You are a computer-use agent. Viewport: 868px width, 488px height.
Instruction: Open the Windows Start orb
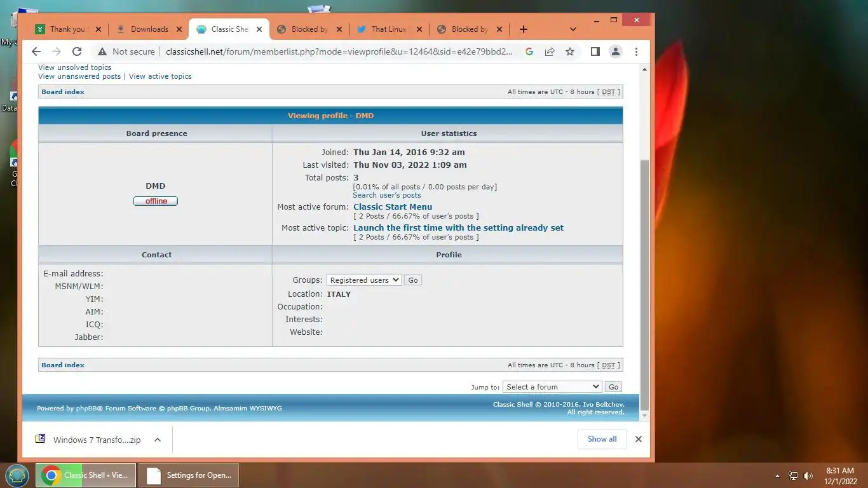click(x=17, y=475)
